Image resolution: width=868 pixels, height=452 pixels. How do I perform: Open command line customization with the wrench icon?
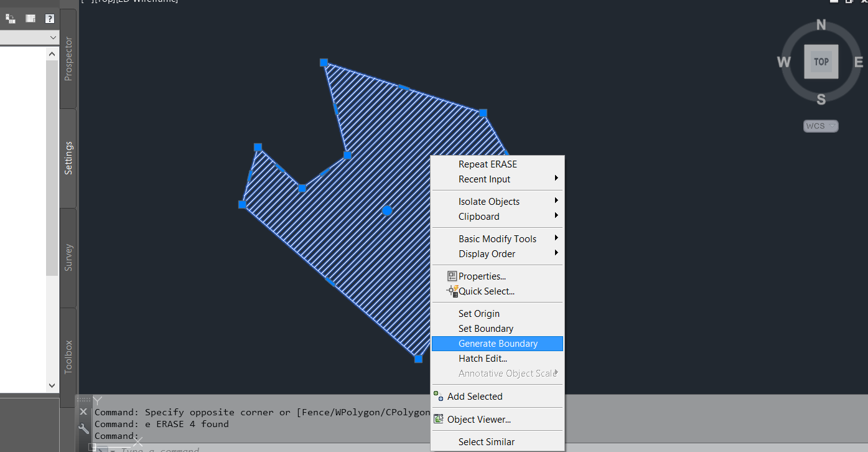click(x=83, y=428)
